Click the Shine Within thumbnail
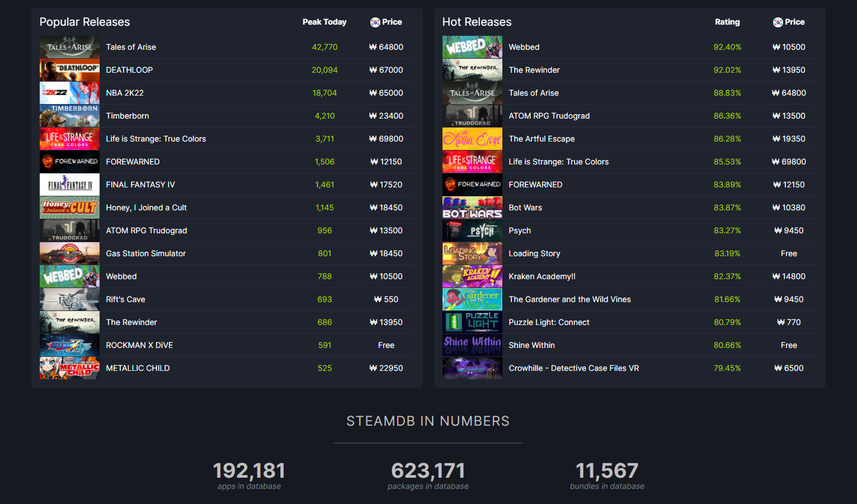 coord(472,345)
